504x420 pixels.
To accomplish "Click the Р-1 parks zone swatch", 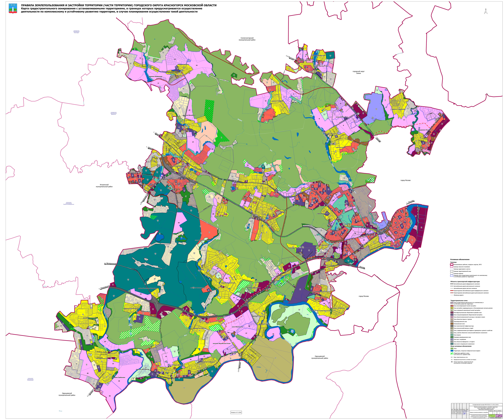I will coord(452,335).
